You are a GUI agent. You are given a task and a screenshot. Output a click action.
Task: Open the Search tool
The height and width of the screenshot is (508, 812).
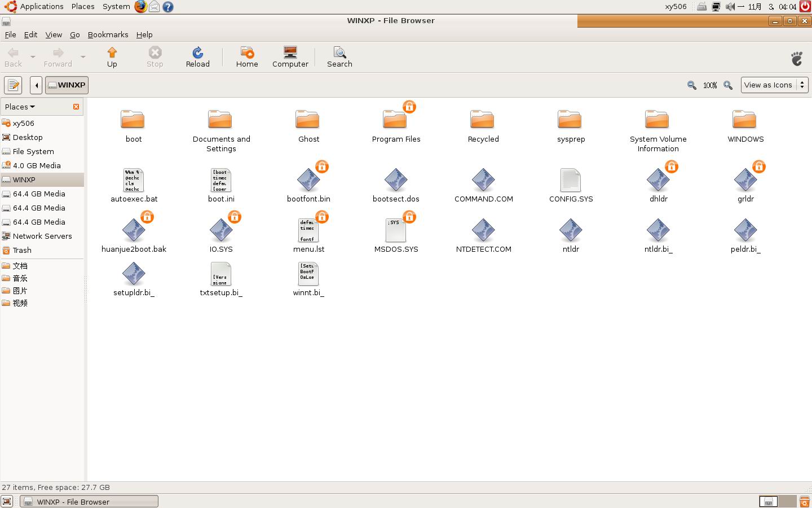339,57
